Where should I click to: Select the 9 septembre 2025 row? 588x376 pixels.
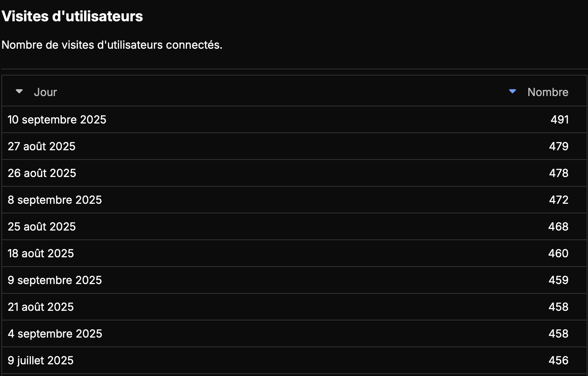[294, 280]
